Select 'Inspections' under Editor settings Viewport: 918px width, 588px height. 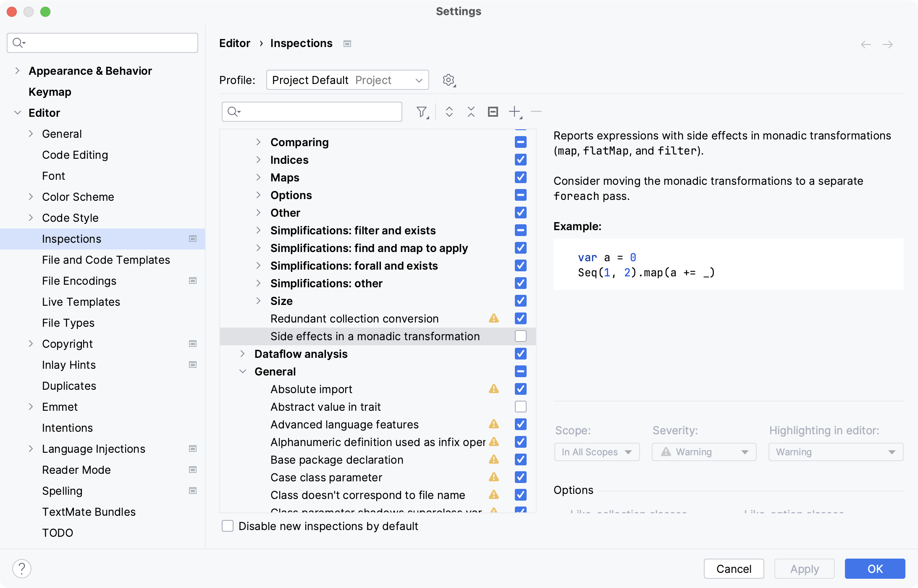(71, 238)
